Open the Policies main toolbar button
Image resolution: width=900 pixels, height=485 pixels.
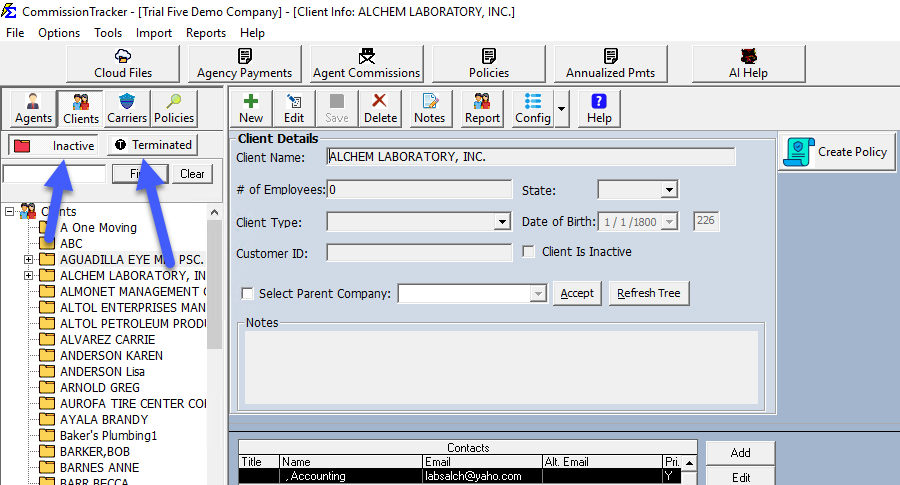(488, 64)
